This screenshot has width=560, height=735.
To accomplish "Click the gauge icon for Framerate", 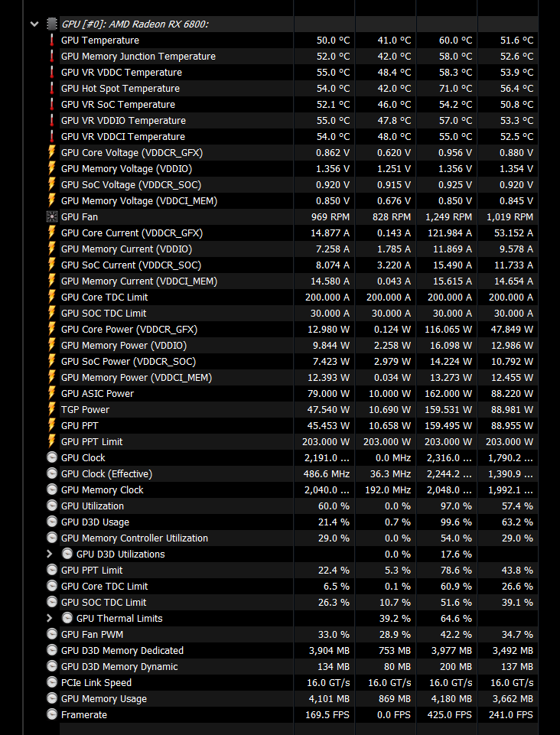I will pyautogui.click(x=52, y=715).
